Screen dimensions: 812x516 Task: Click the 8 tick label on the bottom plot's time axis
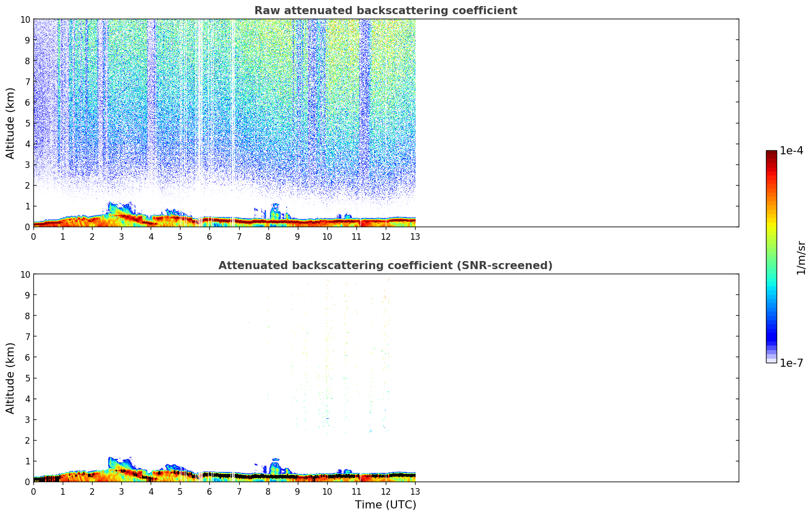tap(268, 491)
